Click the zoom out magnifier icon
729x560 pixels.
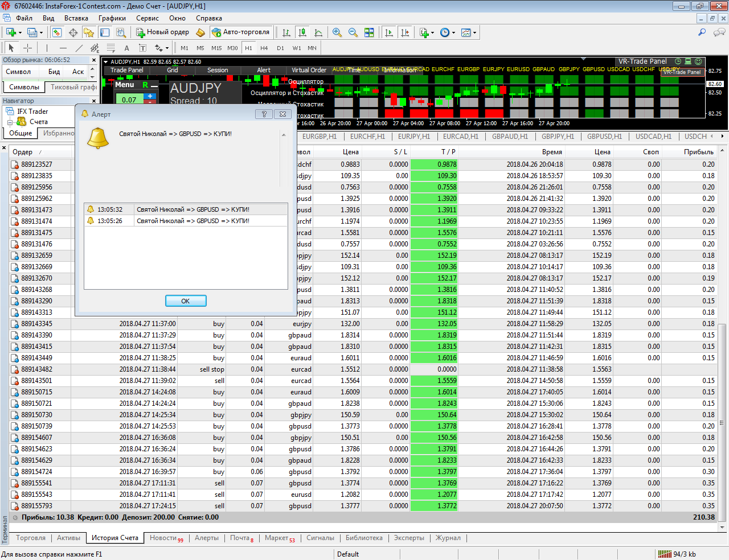[x=353, y=32]
